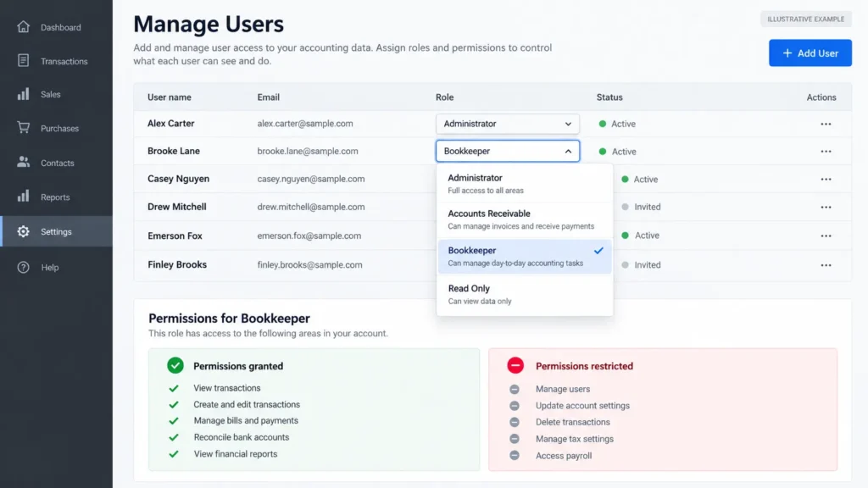Click the plus icon in Add User
The width and height of the screenshot is (868, 488).
[787, 53]
